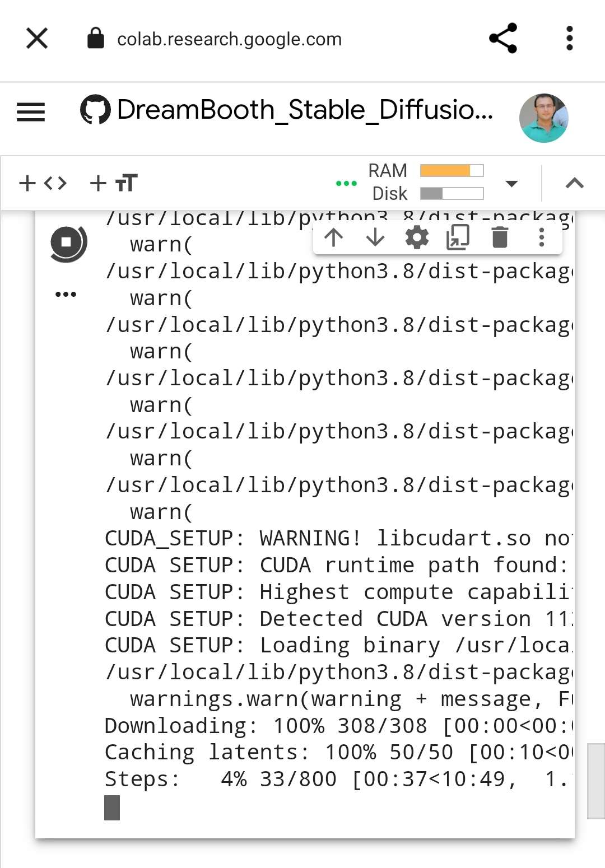The image size is (605, 868).
Task: Open the user account avatar
Action: click(543, 118)
